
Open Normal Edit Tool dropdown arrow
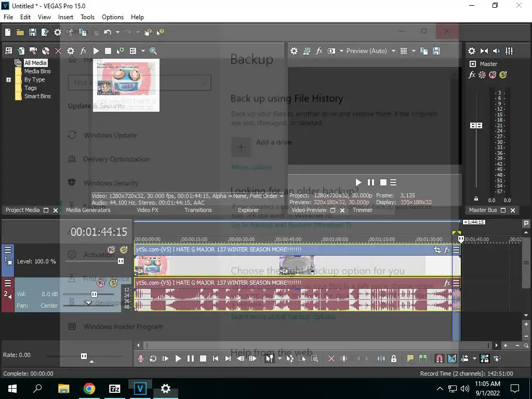[280, 358]
